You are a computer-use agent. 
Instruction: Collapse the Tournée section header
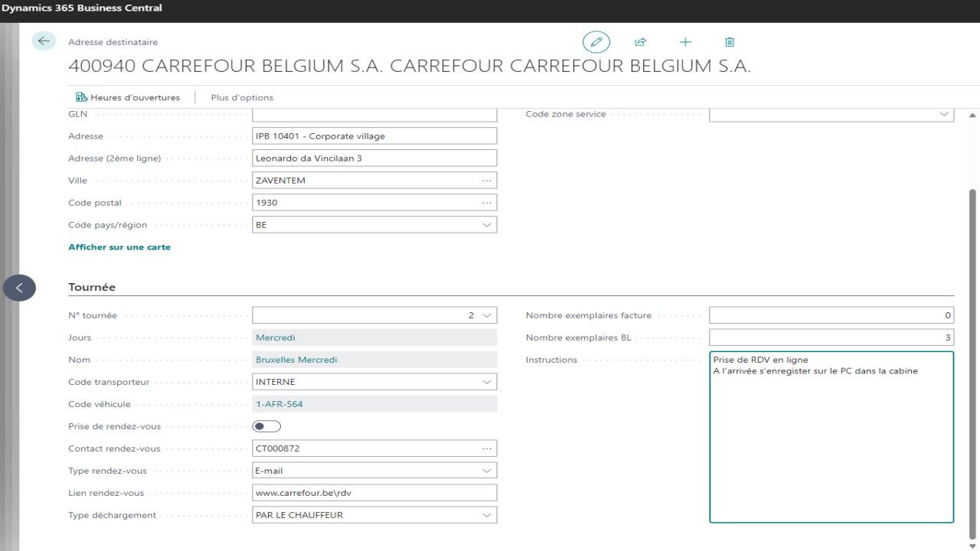[92, 287]
